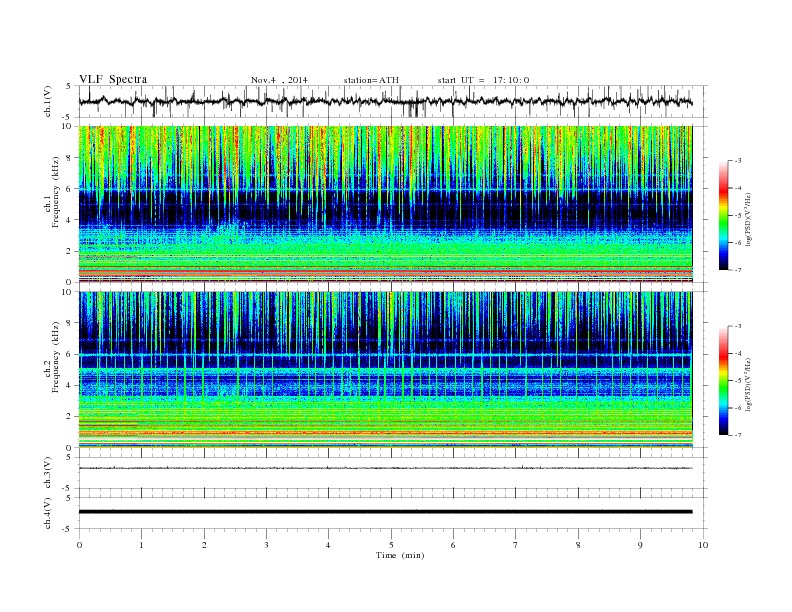Click the "6" kHz tick on ch.2 frequency axis
The width and height of the screenshot is (792, 612).
point(69,354)
